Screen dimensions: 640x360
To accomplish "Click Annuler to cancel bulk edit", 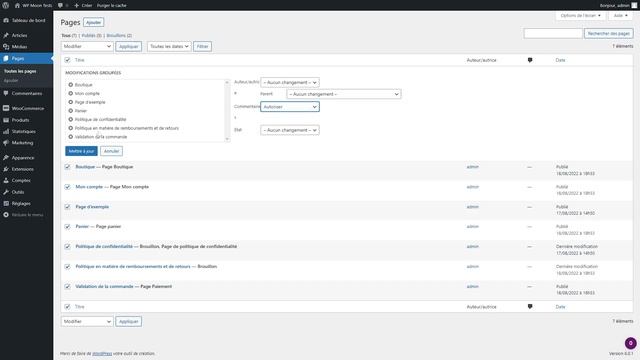I will click(111, 151).
